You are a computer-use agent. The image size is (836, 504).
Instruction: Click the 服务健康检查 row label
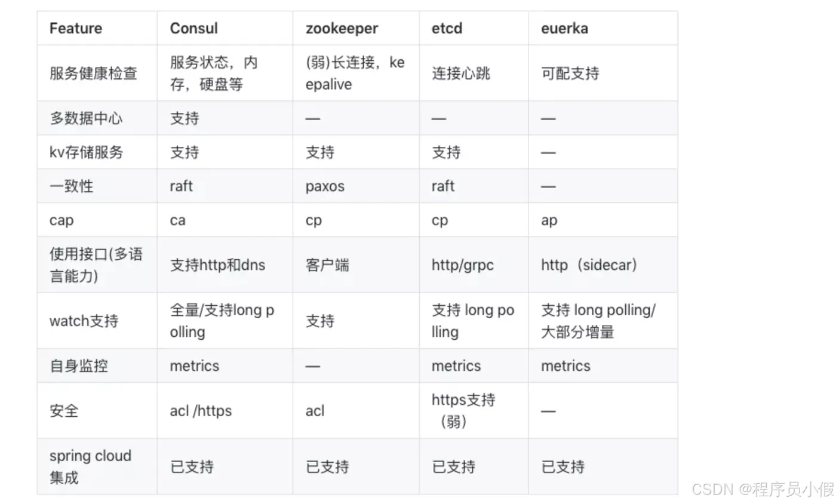[x=93, y=73]
